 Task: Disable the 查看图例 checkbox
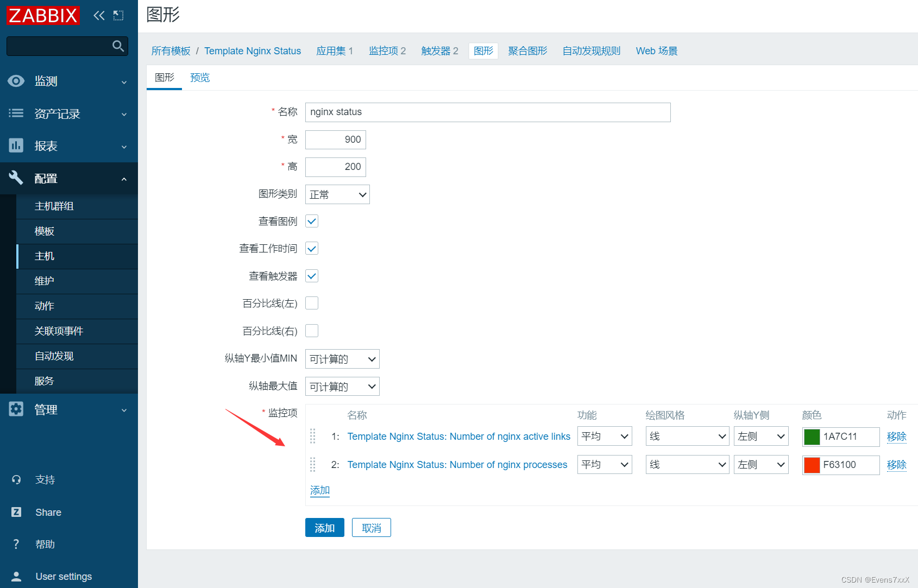coord(311,221)
